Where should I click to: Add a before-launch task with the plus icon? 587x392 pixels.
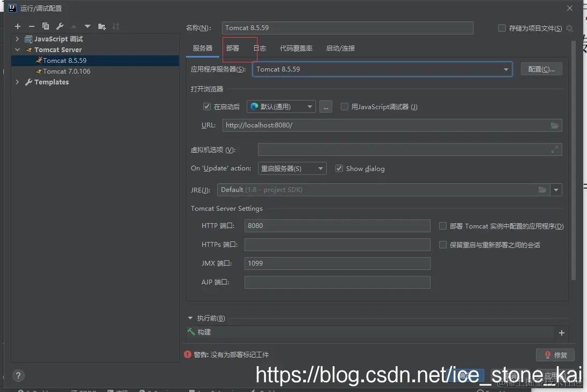pos(562,333)
